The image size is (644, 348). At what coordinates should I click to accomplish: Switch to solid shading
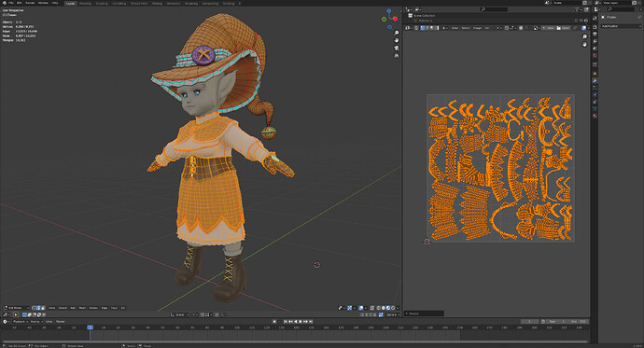pyautogui.click(x=384, y=308)
